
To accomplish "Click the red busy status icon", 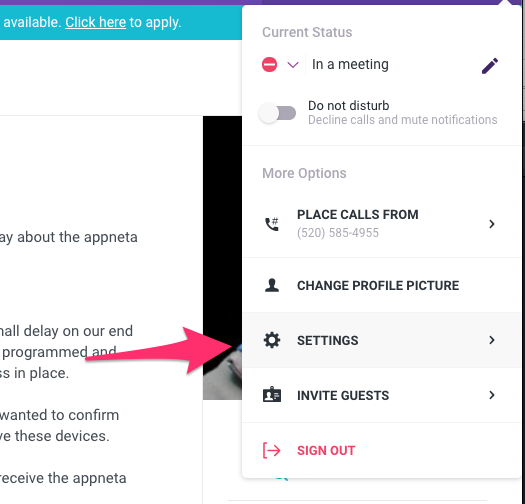I will [x=270, y=64].
